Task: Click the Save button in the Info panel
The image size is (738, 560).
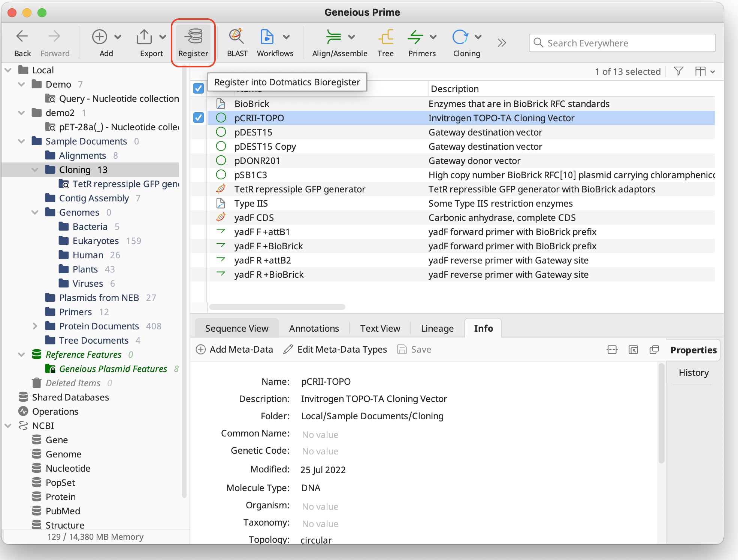Action: coord(414,349)
